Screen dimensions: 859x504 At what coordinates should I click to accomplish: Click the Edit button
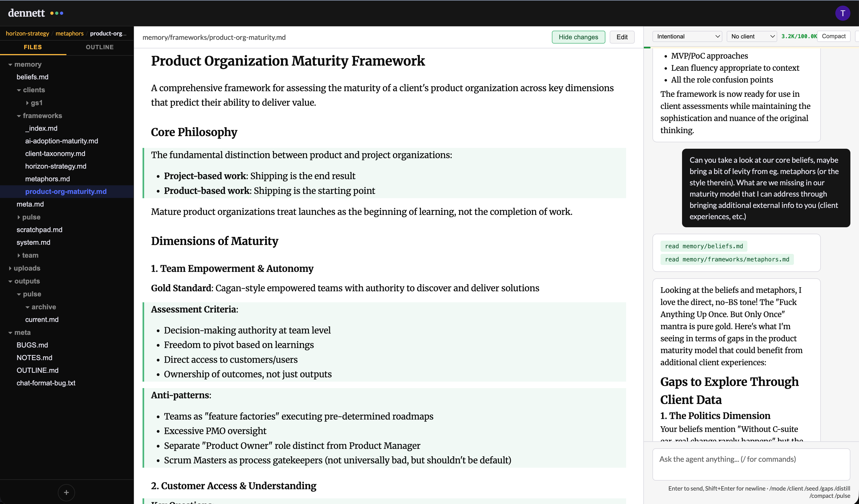pyautogui.click(x=622, y=37)
